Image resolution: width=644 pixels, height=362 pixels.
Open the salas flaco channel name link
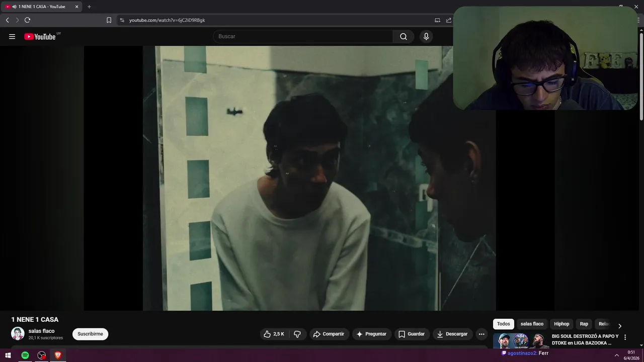click(41, 331)
